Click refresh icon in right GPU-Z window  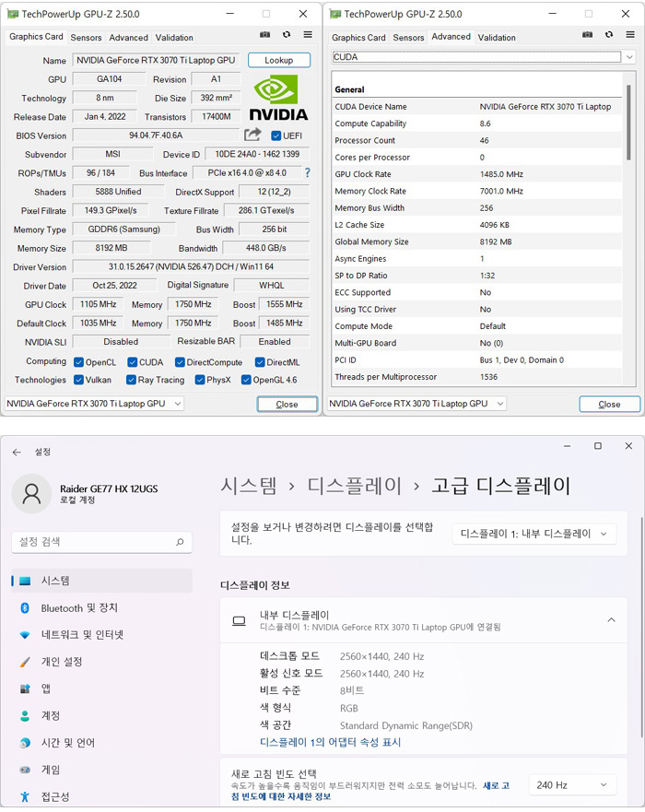coord(609,35)
